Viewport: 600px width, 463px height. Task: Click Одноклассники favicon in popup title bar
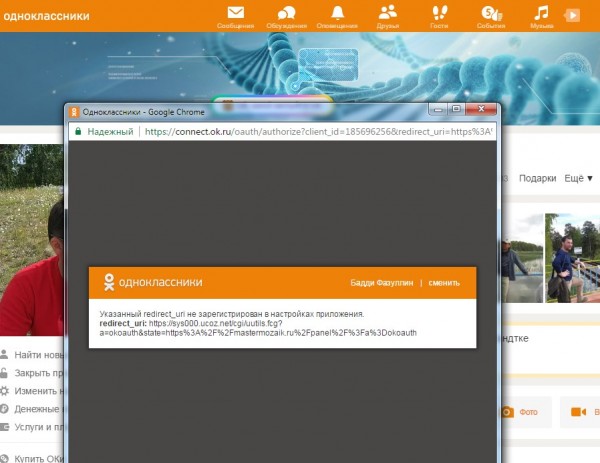point(74,112)
